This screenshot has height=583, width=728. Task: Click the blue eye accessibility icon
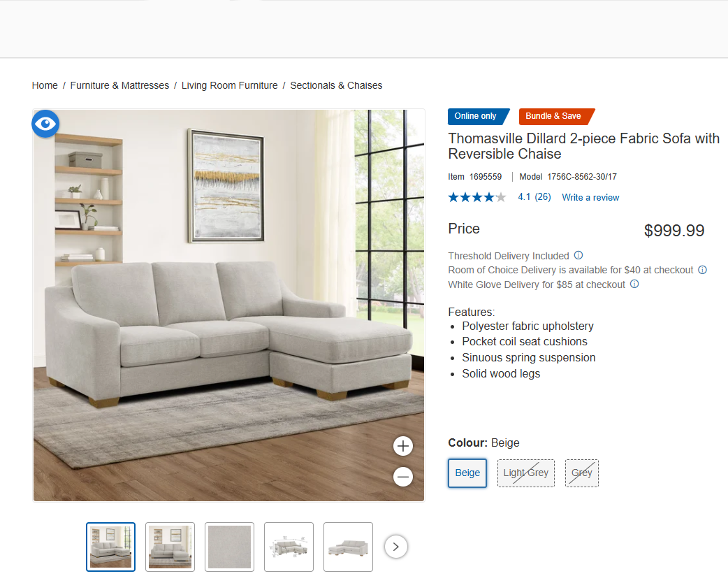pyautogui.click(x=45, y=124)
